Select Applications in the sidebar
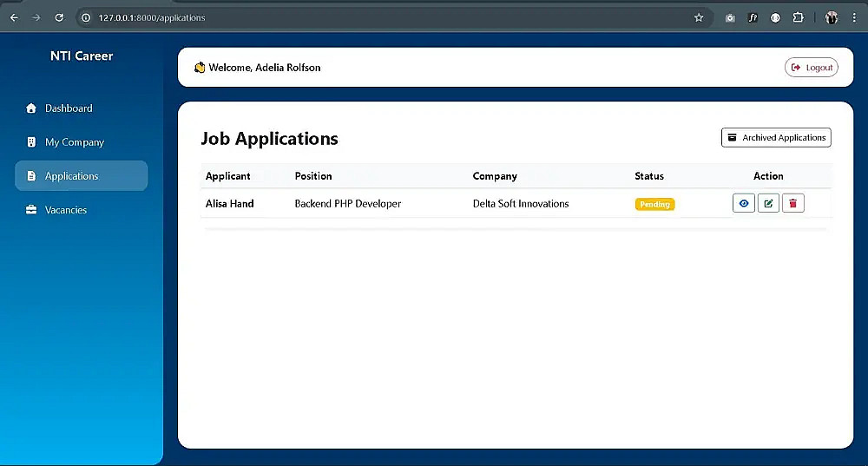868x466 pixels. [x=82, y=176]
